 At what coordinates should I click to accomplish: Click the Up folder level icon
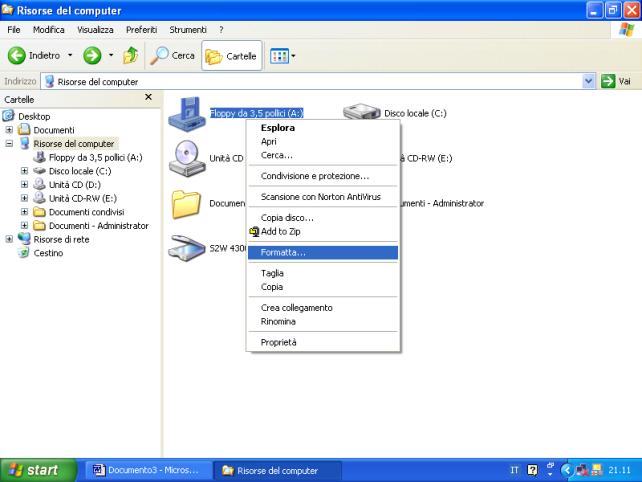129,55
